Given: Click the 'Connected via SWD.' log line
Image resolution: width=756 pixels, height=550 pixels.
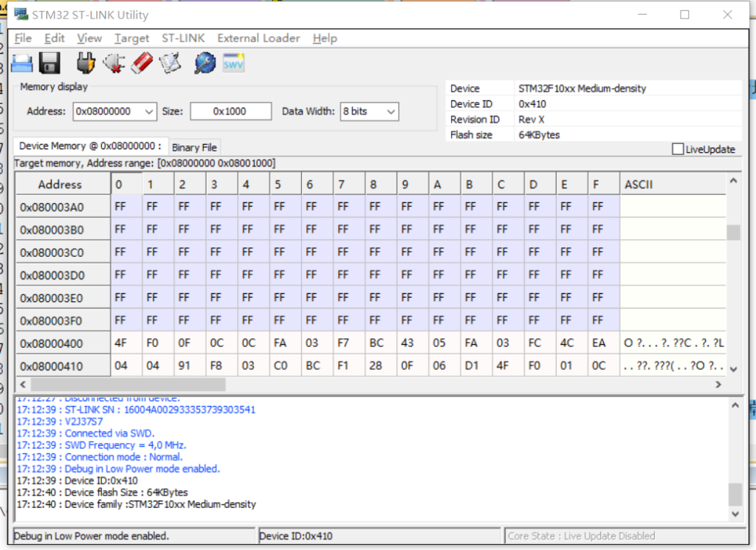Looking at the screenshot, I should pyautogui.click(x=86, y=433).
